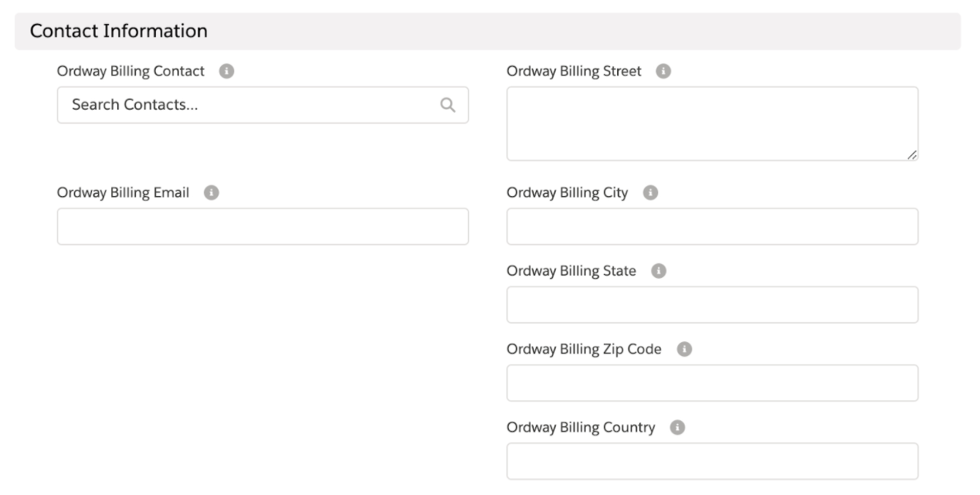Click the magnifier icon in Search Contacts
The height and width of the screenshot is (495, 980).
pyautogui.click(x=447, y=105)
